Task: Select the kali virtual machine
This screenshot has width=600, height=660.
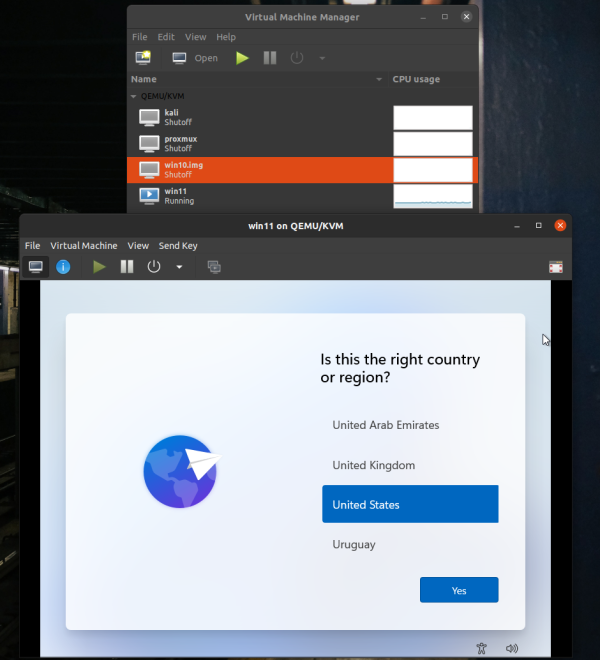Action: [x=302, y=117]
